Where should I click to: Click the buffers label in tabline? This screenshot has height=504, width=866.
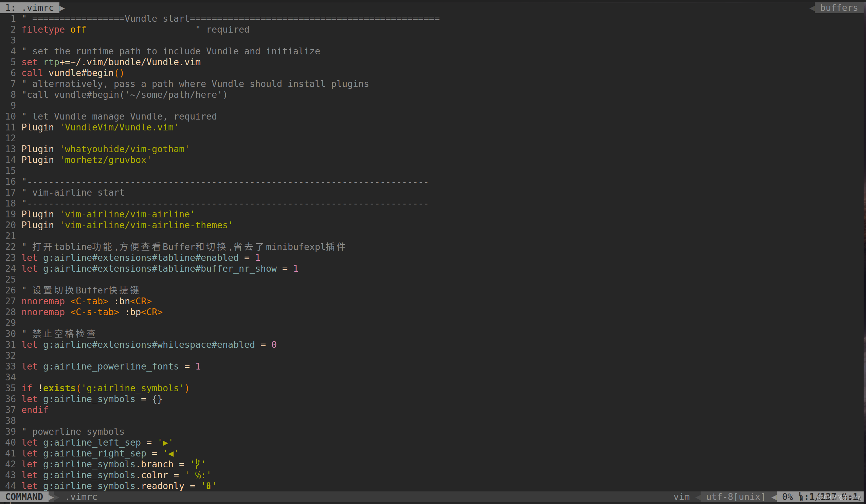tap(839, 7)
